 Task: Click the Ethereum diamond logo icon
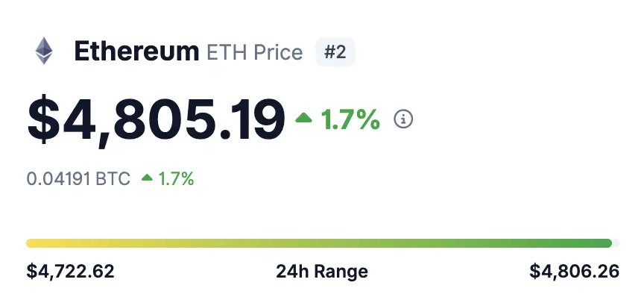click(43, 51)
